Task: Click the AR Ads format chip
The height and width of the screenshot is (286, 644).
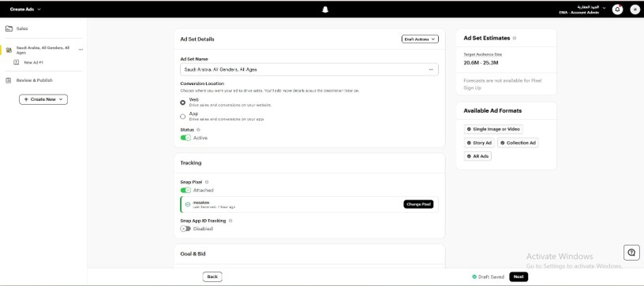Action: tap(477, 156)
